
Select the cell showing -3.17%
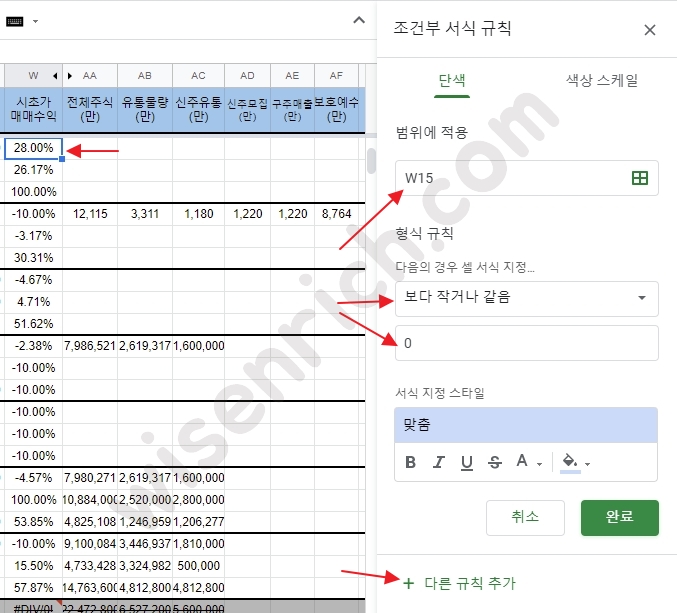[x=33, y=236]
